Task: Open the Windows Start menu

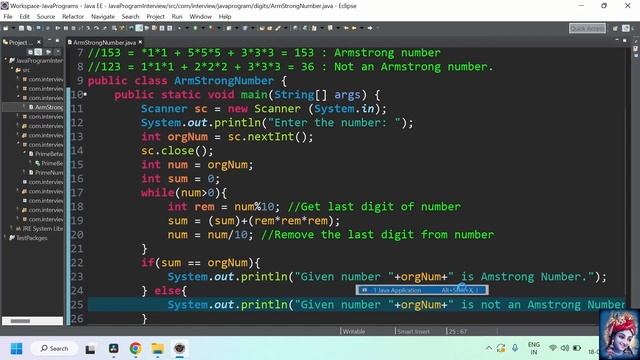Action: click(17, 349)
